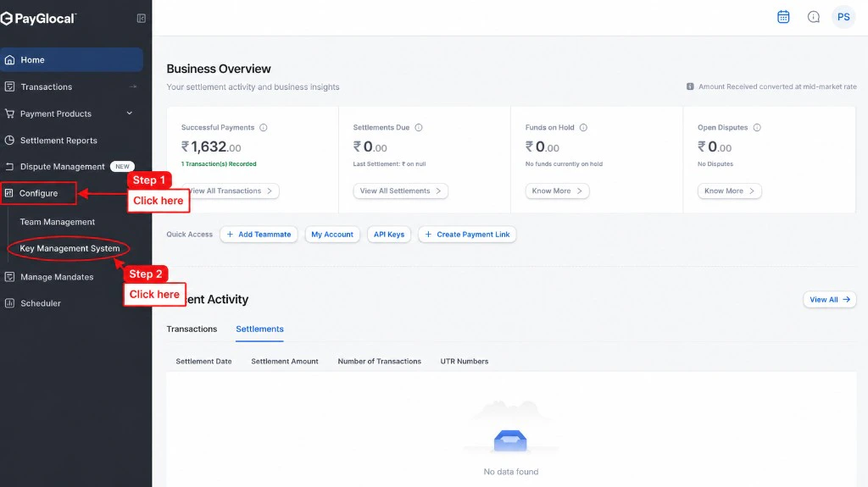
Task: Switch to the Settlements tab
Action: tap(259, 329)
